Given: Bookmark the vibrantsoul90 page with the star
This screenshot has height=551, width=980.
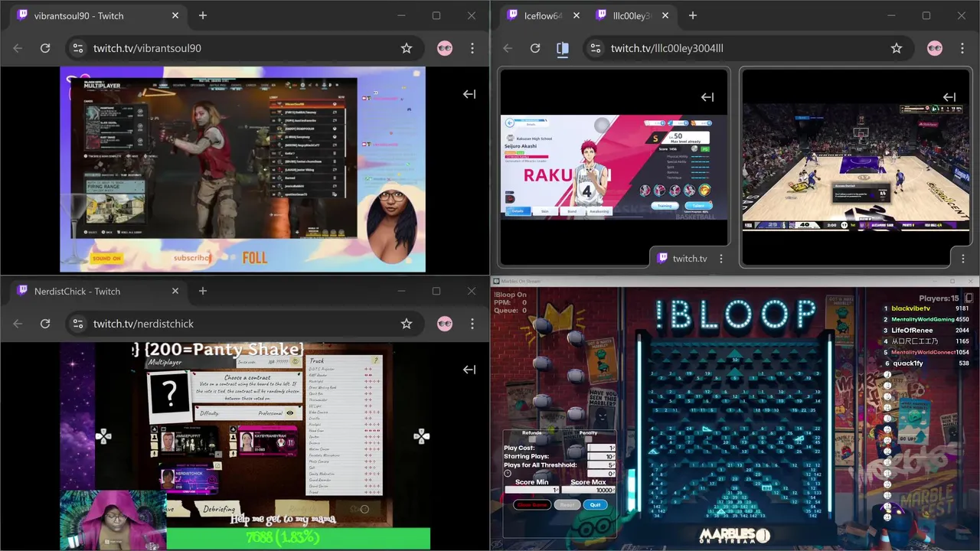Looking at the screenshot, I should (407, 48).
